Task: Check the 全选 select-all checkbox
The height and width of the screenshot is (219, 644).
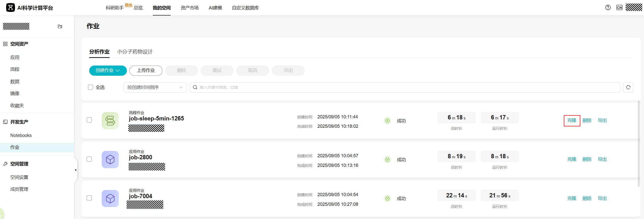Action: point(91,87)
